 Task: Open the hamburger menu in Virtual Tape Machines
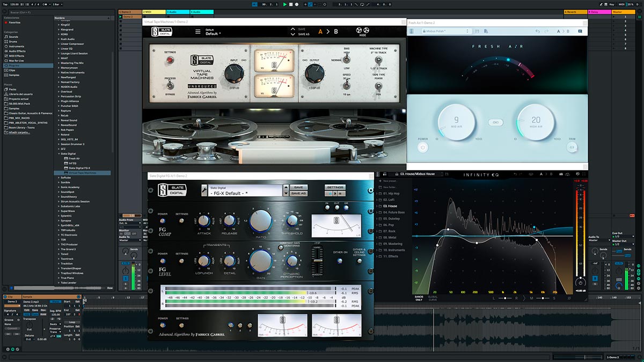click(x=197, y=31)
